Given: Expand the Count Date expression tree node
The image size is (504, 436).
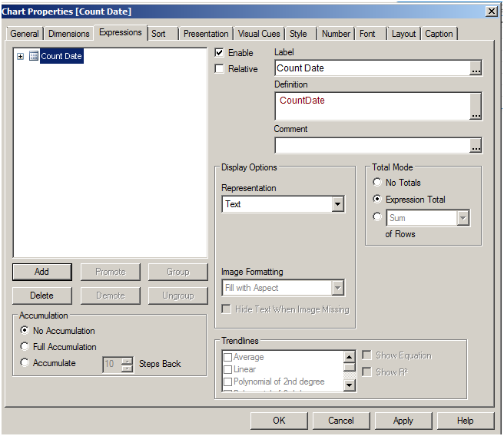Looking at the screenshot, I should pyautogui.click(x=20, y=57).
